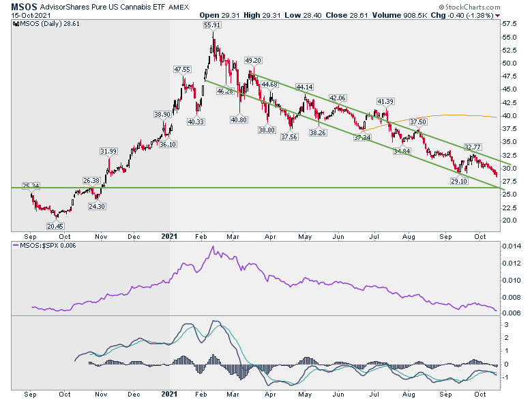The width and height of the screenshot is (532, 400).
Task: Click the 26.38 price label
Action: pyautogui.click(x=91, y=181)
